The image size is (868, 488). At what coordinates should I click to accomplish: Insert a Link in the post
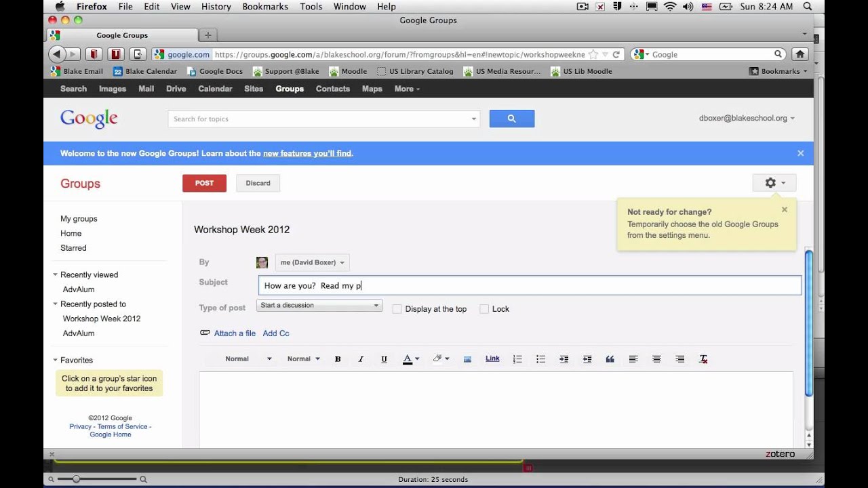coord(492,359)
